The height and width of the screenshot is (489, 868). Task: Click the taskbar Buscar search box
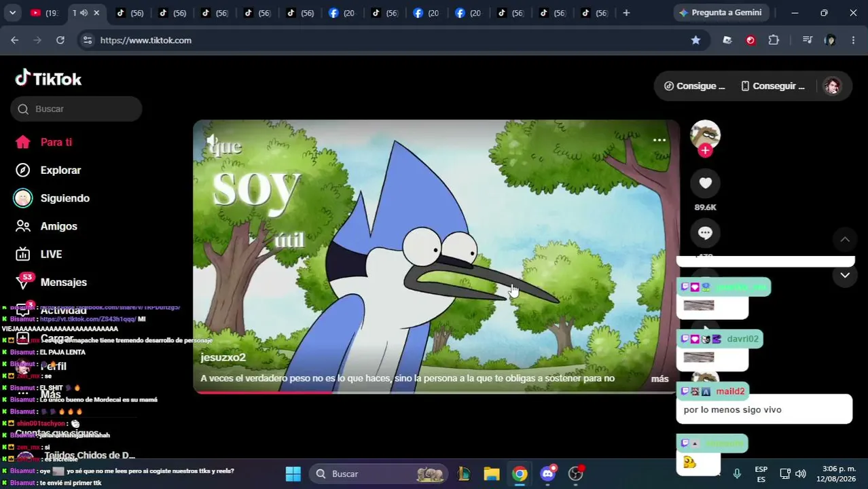[379, 474]
